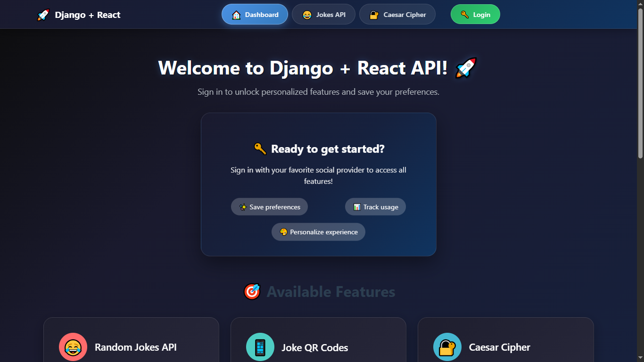Click the Django + React brand title
The width and height of the screenshot is (644, 362).
tap(88, 14)
